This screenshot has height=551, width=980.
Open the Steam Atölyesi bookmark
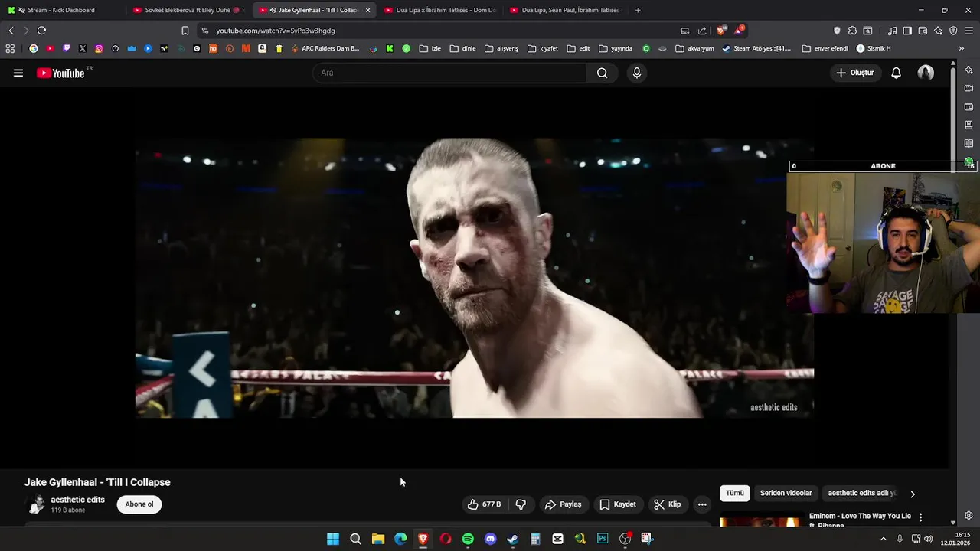point(756,48)
